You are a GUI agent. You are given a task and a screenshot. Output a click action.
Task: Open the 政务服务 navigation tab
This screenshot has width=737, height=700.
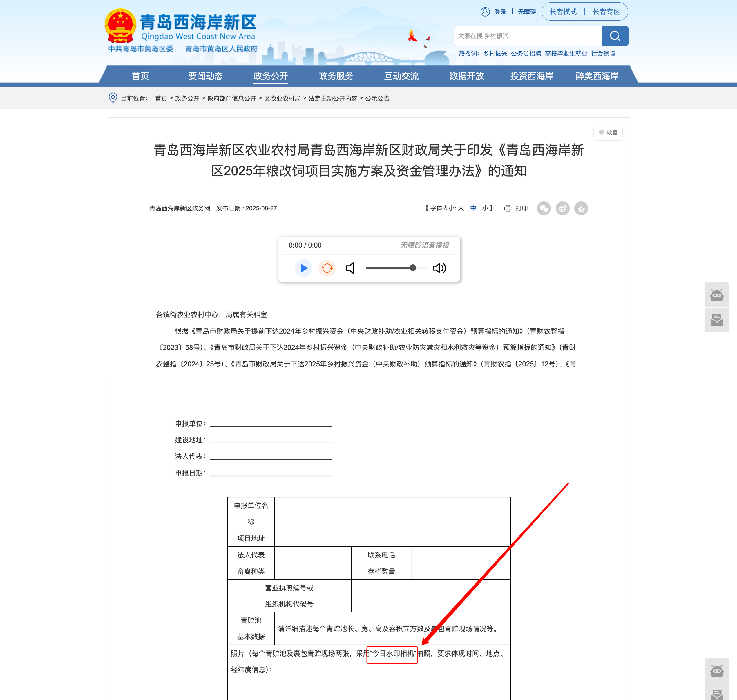tap(336, 76)
